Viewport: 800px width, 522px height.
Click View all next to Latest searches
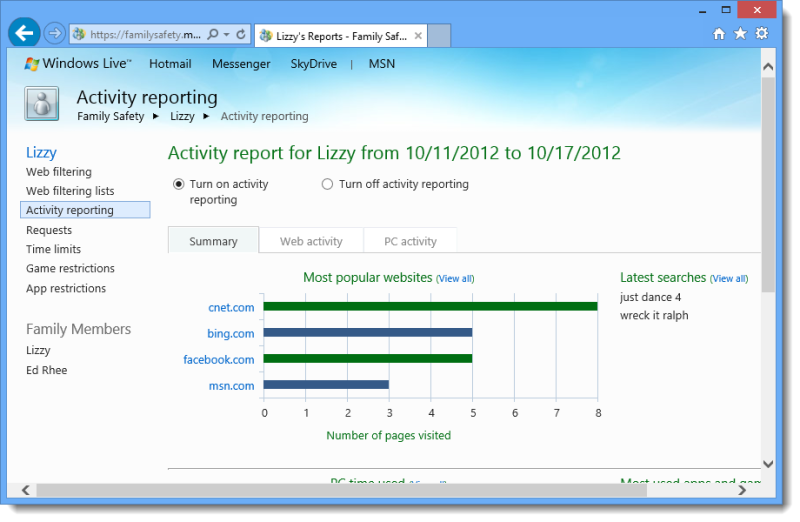[x=728, y=279]
